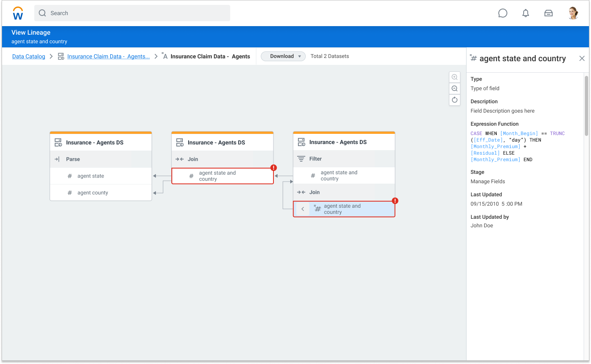
Task: Zoom in on the lineage canvas
Action: (x=455, y=78)
